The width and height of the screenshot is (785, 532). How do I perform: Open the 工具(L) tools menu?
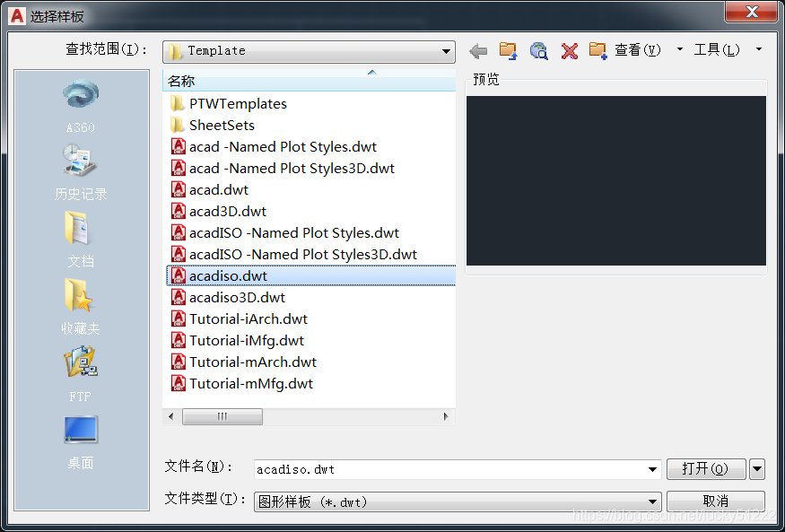(x=717, y=50)
